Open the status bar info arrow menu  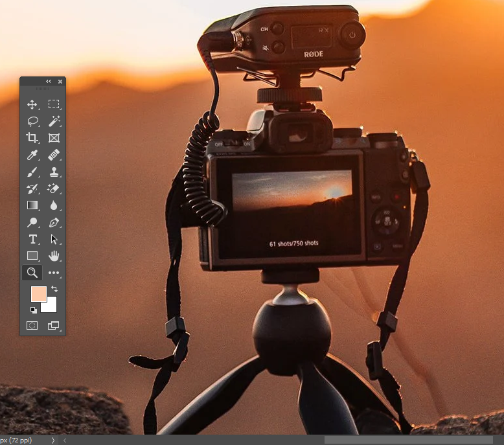tap(53, 440)
